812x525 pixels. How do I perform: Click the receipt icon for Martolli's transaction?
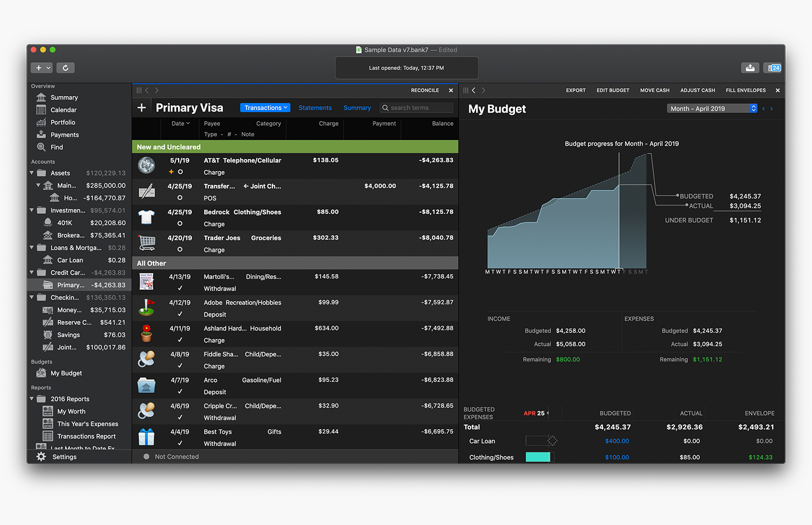click(146, 281)
